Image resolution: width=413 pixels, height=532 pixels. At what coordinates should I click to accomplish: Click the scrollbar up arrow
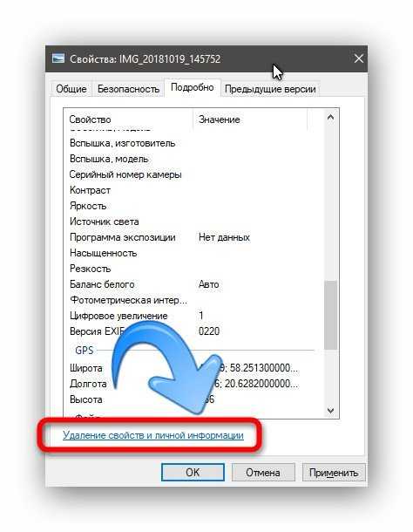pos(330,118)
